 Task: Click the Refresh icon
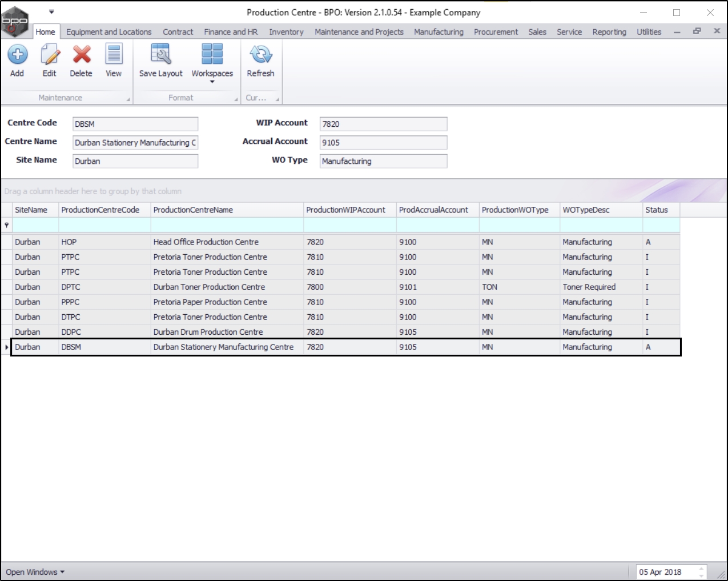click(260, 55)
